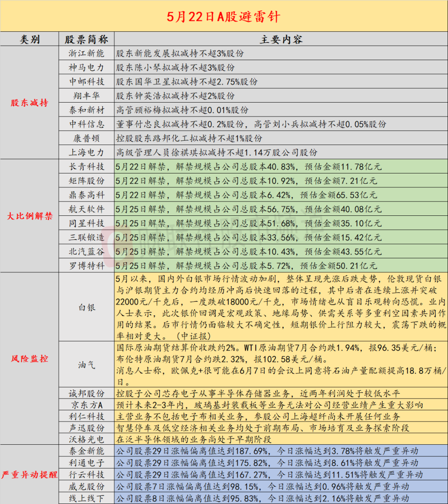Click stock name 三联锻造

point(86,237)
